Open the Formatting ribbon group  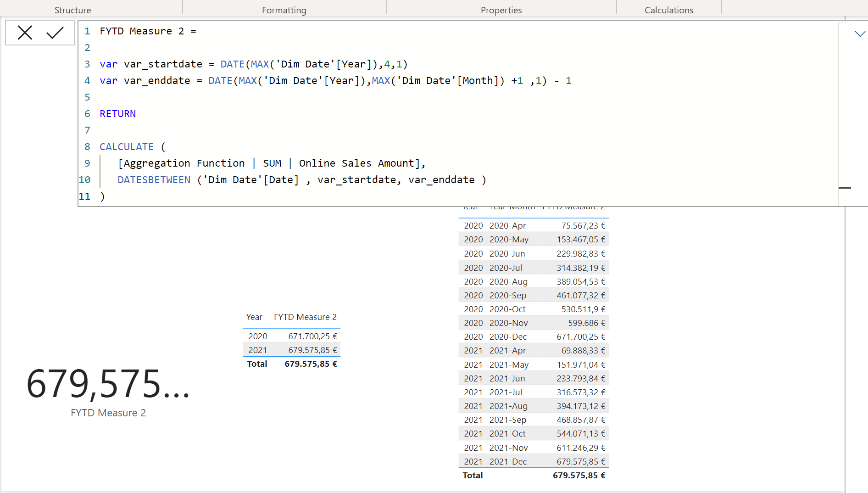284,10
